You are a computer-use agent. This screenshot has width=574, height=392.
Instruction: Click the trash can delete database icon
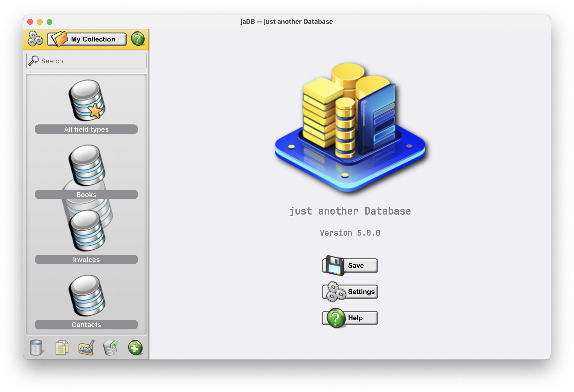tap(36, 348)
